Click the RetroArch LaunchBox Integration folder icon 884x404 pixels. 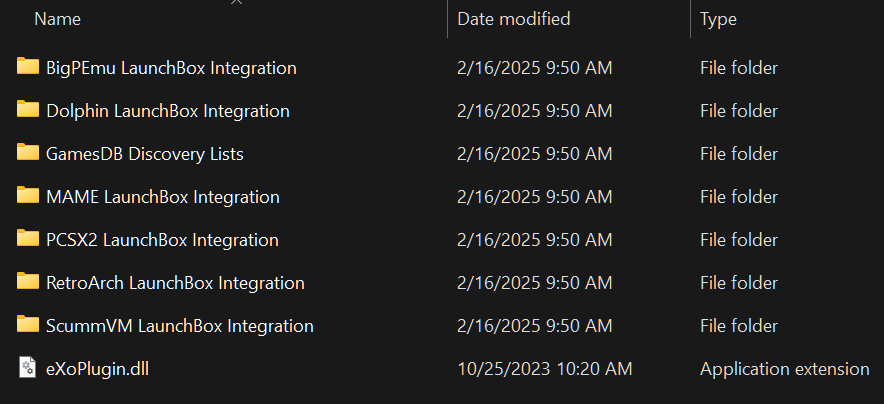coord(28,282)
